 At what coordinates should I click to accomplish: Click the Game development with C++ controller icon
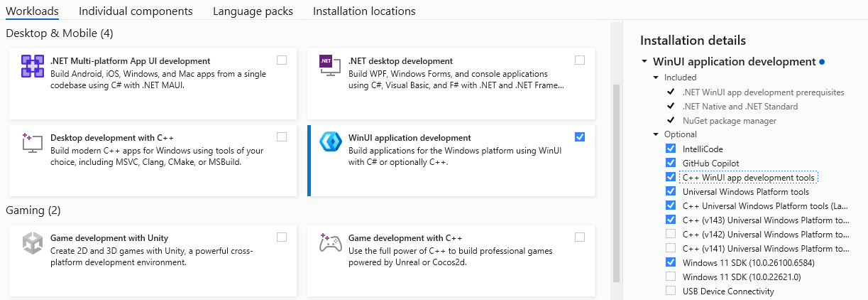tap(331, 243)
